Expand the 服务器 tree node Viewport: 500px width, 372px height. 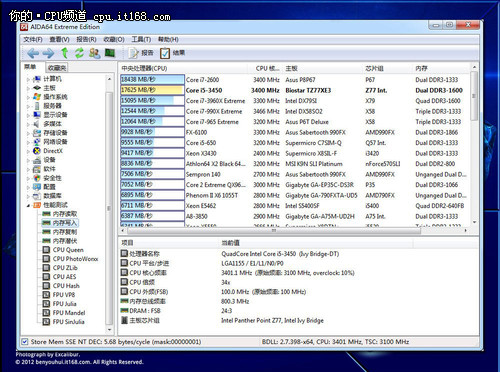(x=29, y=106)
